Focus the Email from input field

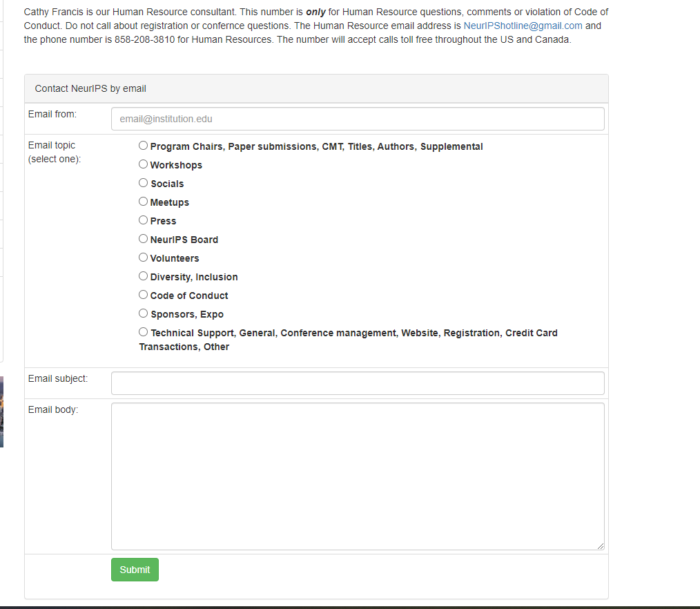tap(358, 119)
